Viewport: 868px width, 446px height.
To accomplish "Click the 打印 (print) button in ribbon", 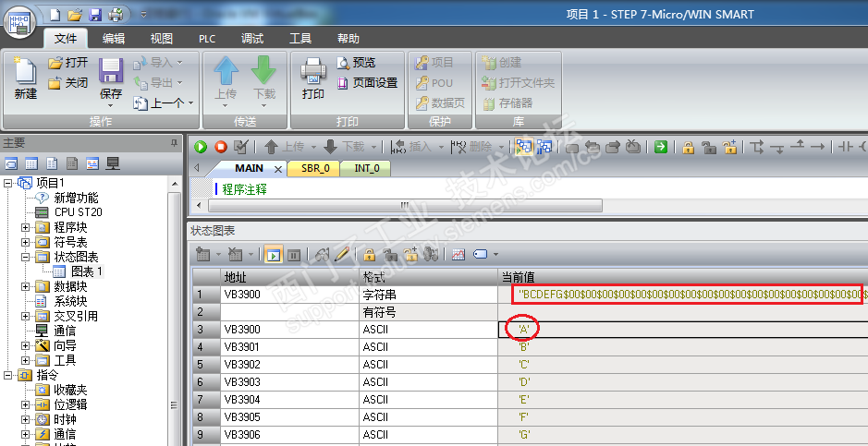I will coord(312,79).
